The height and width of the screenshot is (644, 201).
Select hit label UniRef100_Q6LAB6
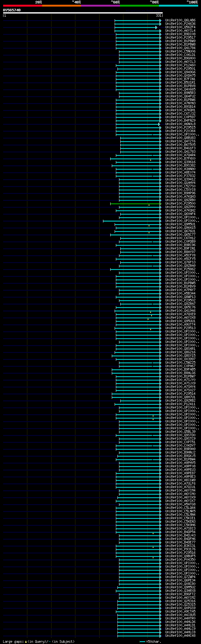pyautogui.click(x=180, y=20)
